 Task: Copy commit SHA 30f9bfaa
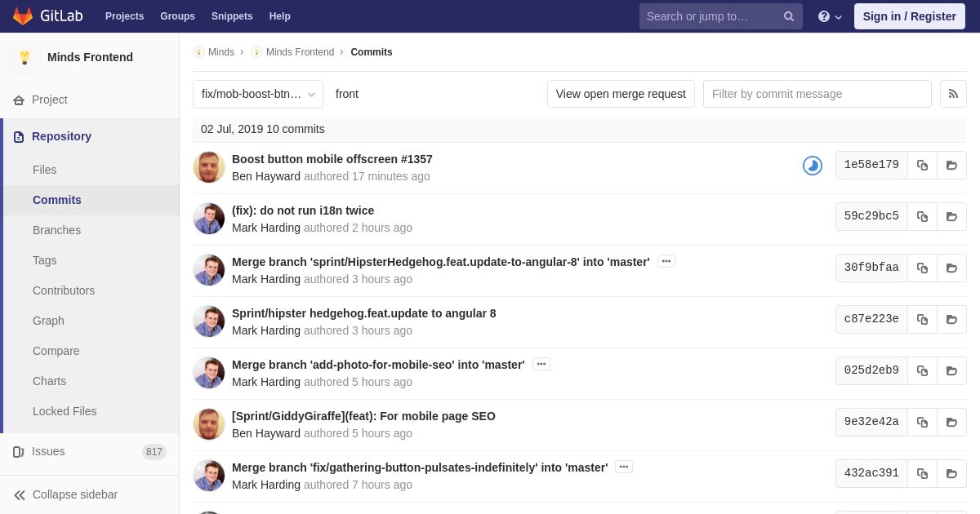click(x=922, y=268)
